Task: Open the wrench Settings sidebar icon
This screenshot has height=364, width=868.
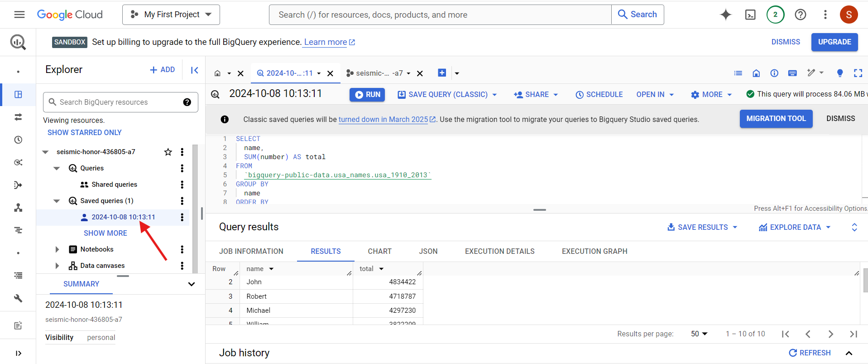Action: coord(18,298)
